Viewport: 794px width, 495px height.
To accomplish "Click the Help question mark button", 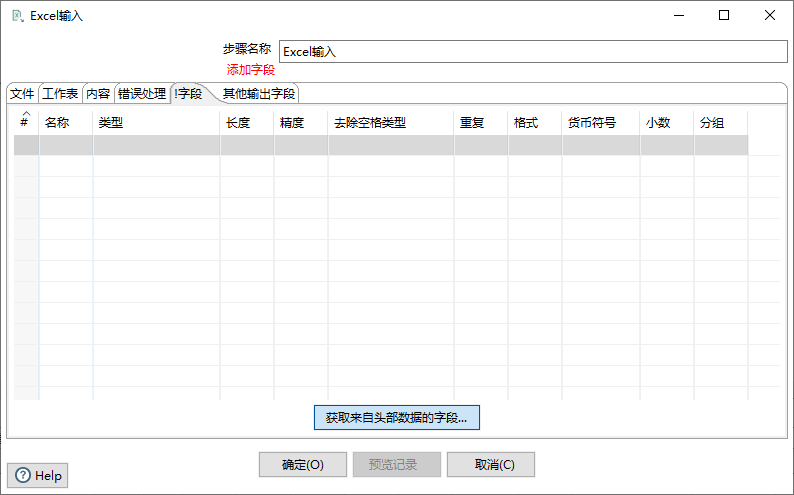I will 37,475.
